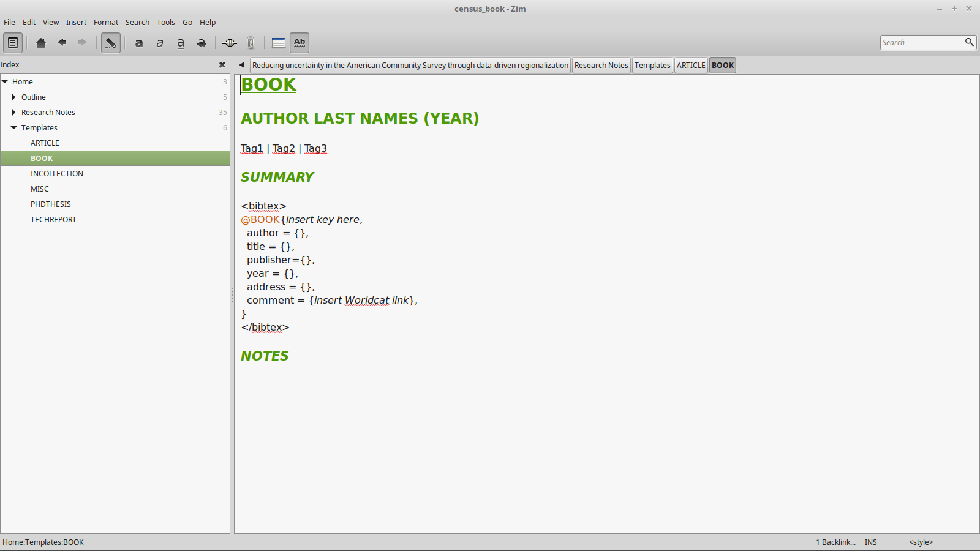Open the Format menu
This screenshot has width=980, height=551.
(x=106, y=23)
